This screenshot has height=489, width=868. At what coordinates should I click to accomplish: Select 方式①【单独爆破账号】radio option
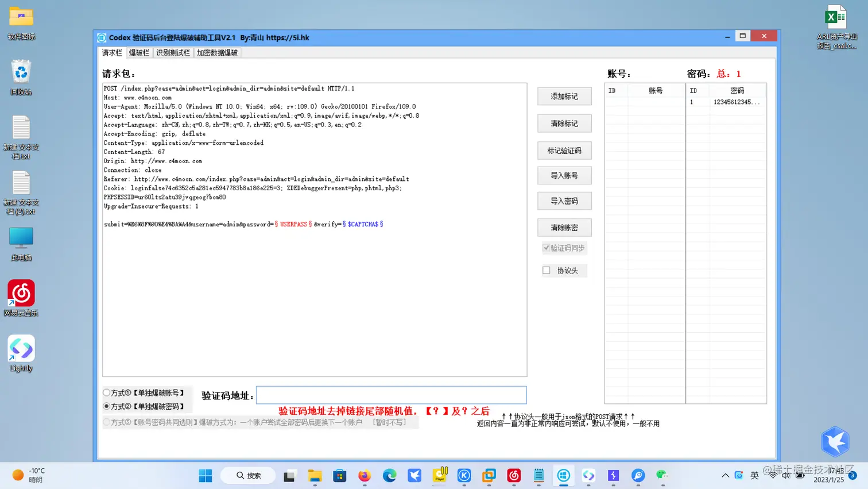[x=106, y=392]
